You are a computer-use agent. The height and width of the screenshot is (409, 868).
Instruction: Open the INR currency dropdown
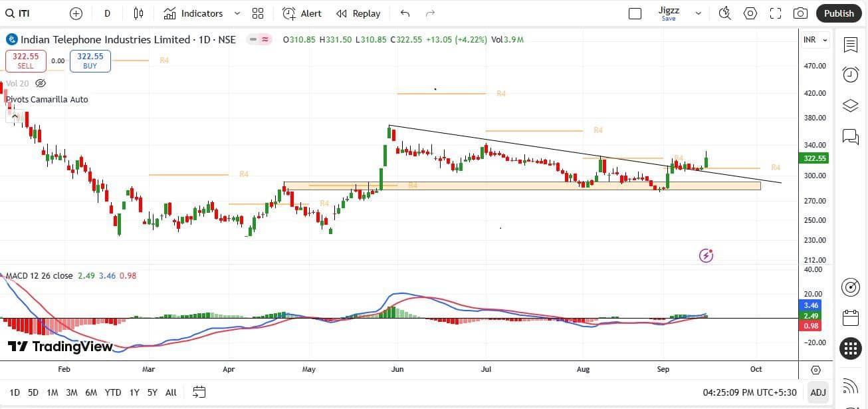[x=815, y=40]
